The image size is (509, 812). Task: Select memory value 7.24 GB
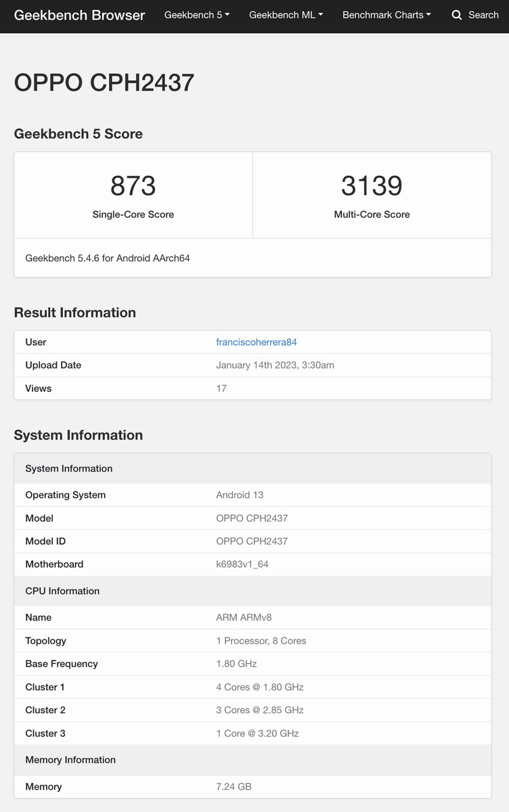[234, 786]
